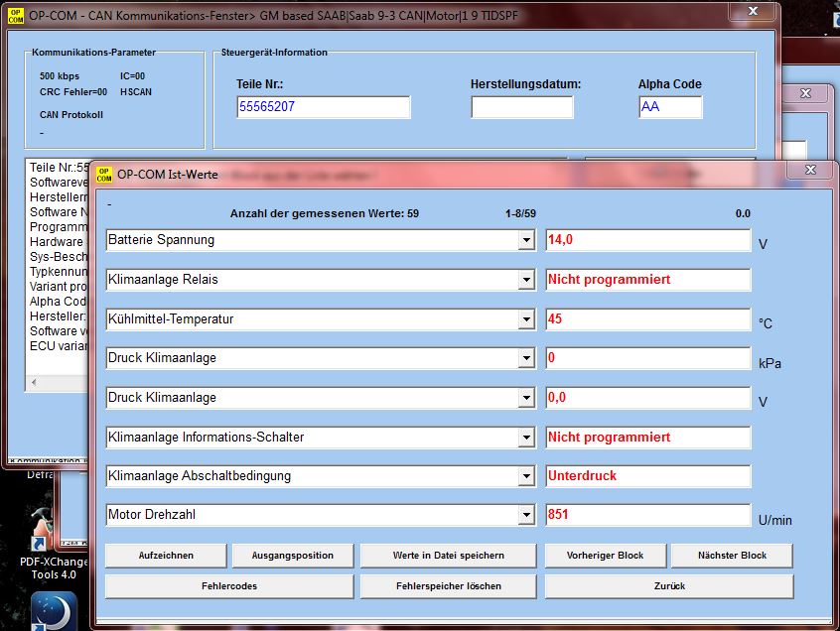
Task: Advance to Nächster Block
Action: 732,556
